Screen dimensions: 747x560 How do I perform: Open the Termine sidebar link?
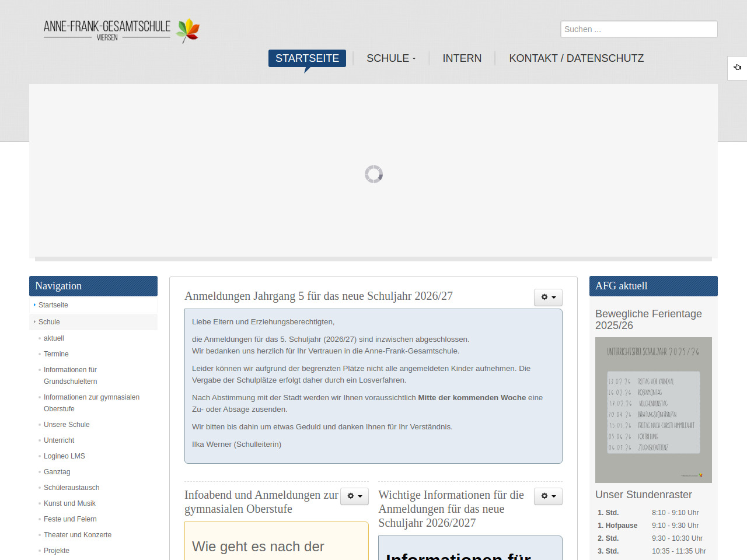[56, 354]
